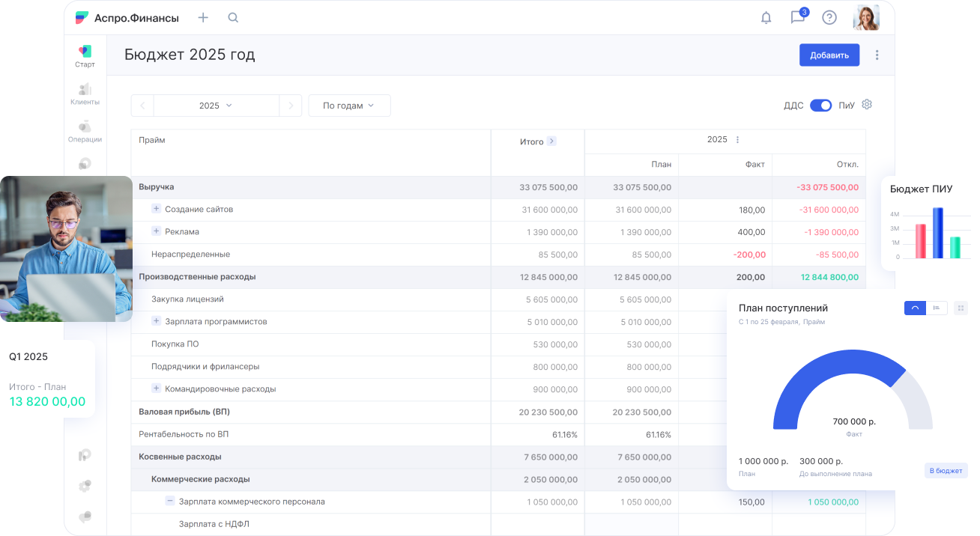The image size is (980, 536).
Task: Click the plus icon in top bar
Action: [x=203, y=18]
